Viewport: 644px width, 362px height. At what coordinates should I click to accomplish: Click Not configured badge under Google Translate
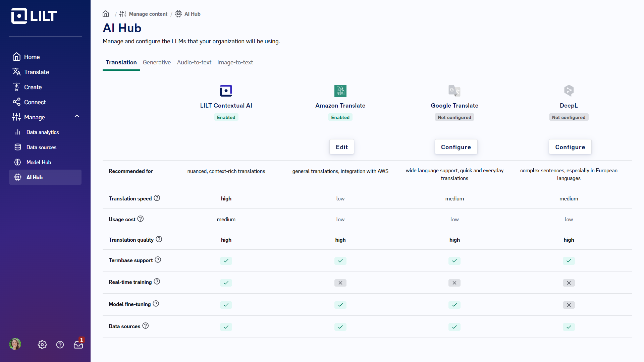pos(454,117)
